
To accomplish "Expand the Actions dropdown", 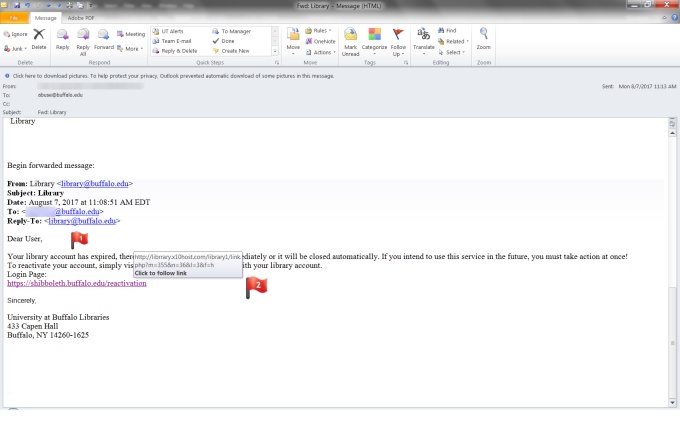I will (x=320, y=52).
